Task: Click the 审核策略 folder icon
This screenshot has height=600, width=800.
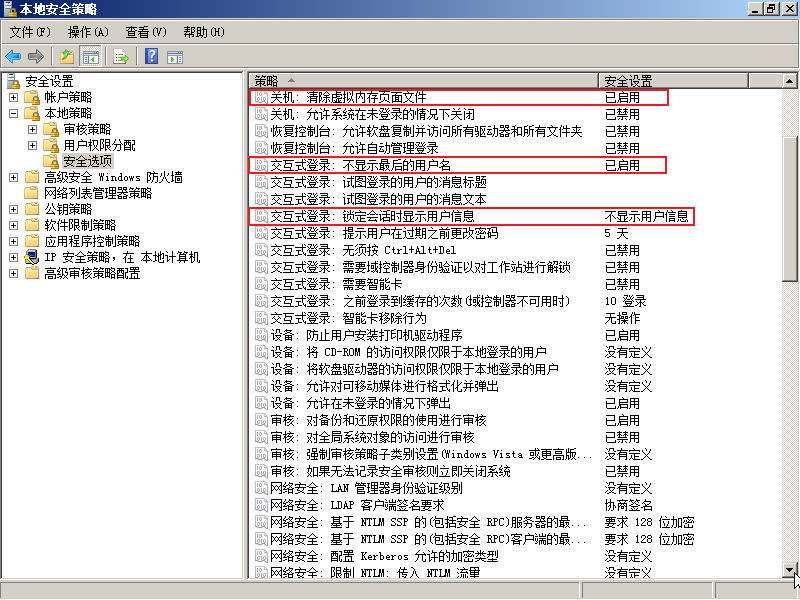Action: (52, 129)
